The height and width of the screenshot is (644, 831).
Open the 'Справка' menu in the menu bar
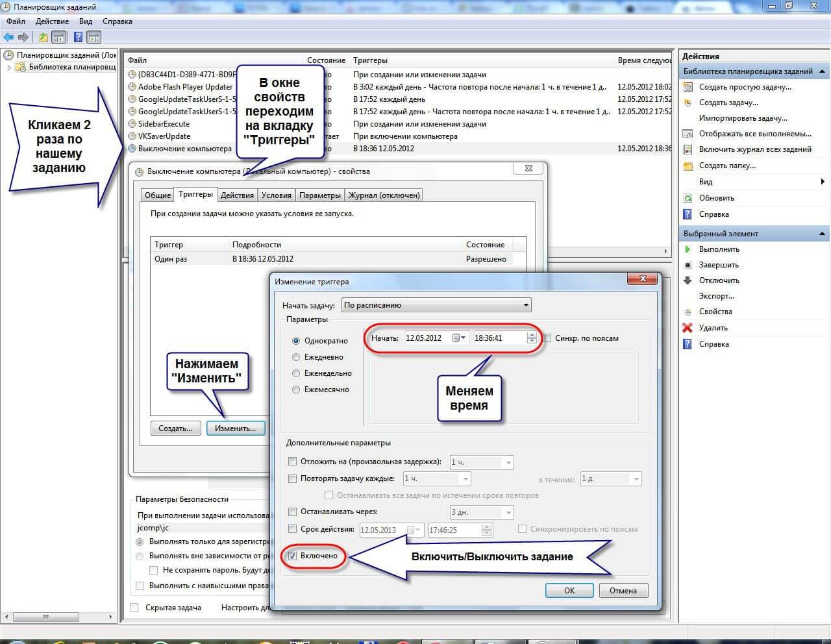coord(118,21)
